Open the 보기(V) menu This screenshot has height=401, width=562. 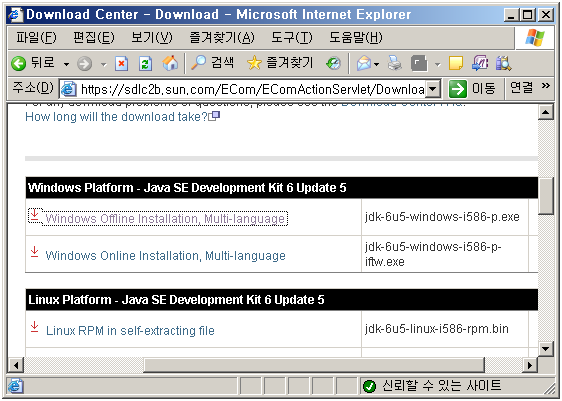[152, 37]
